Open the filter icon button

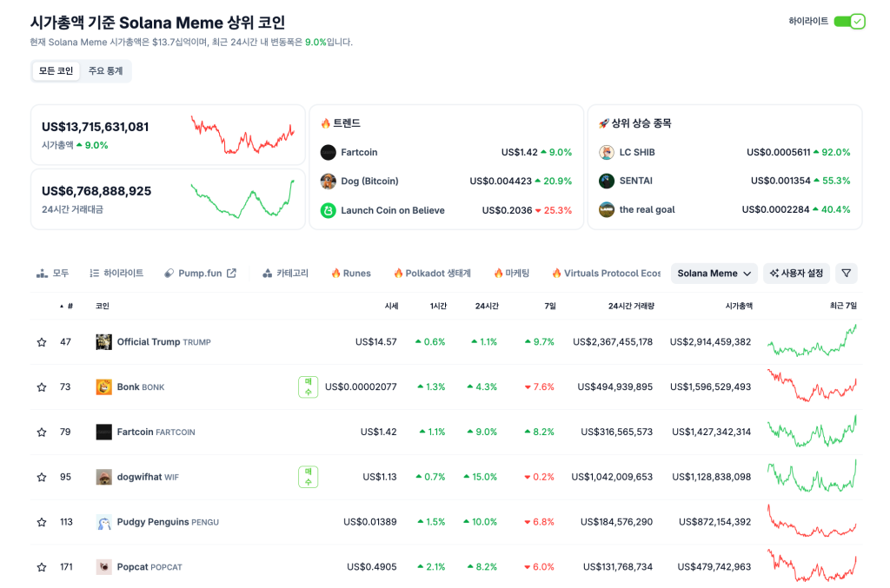(x=846, y=274)
